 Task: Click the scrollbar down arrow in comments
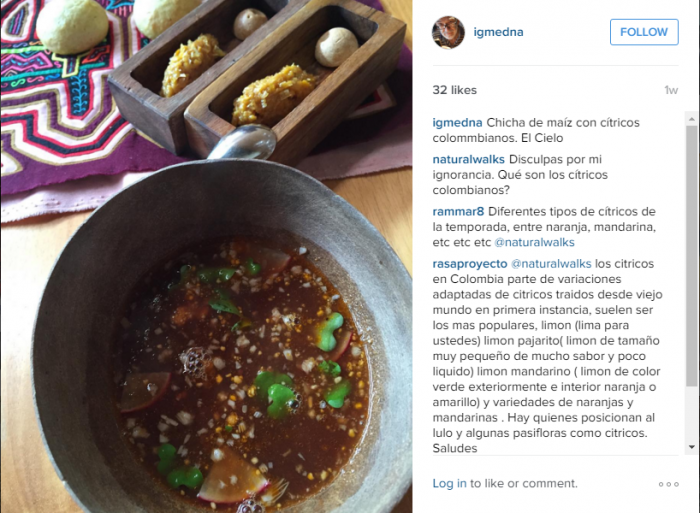692,447
